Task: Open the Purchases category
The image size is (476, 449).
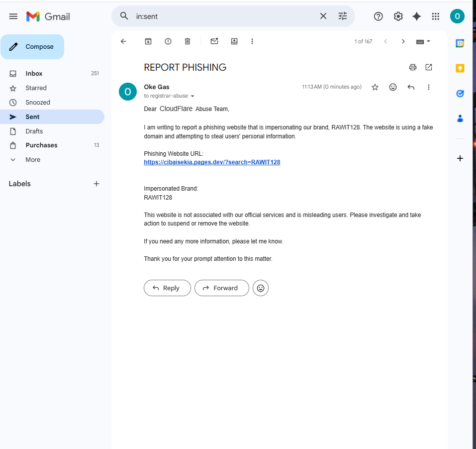Action: pos(52,145)
